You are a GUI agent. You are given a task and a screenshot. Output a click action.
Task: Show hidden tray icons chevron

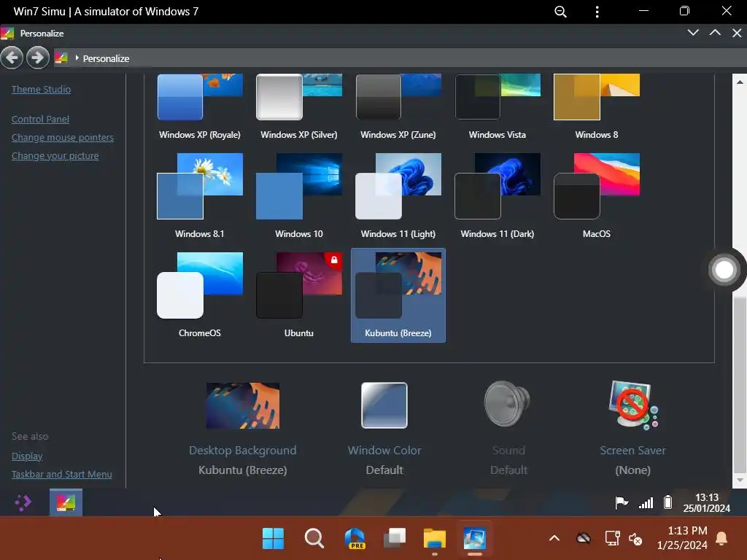point(554,539)
